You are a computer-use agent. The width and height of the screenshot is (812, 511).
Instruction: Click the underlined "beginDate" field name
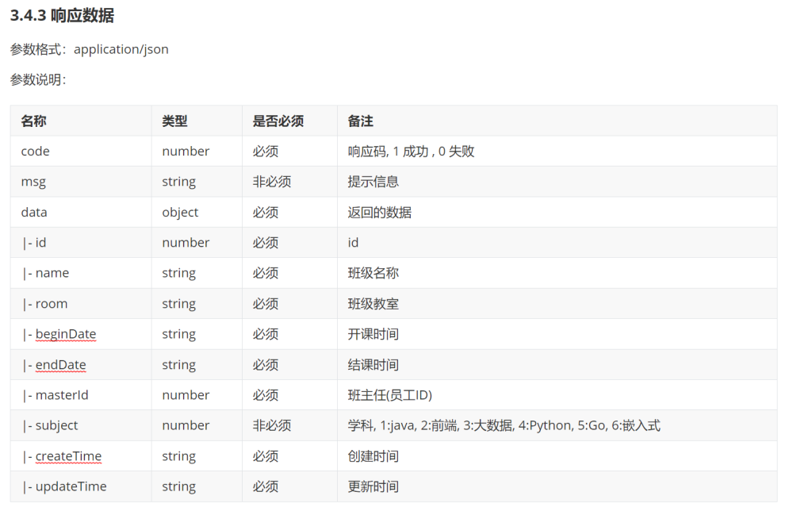point(65,334)
